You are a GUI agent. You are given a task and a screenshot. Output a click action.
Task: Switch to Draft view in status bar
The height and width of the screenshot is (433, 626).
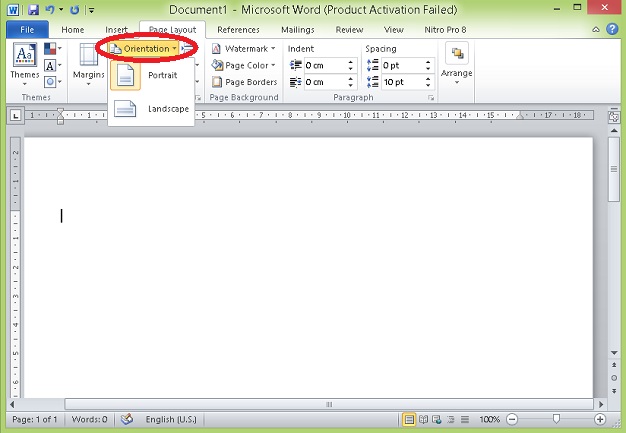click(465, 419)
